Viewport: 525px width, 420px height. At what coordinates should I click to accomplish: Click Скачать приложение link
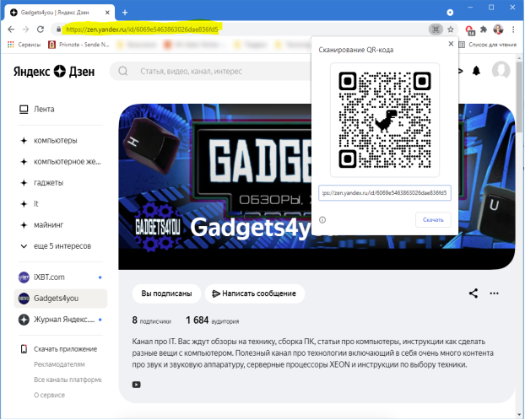[65, 349]
